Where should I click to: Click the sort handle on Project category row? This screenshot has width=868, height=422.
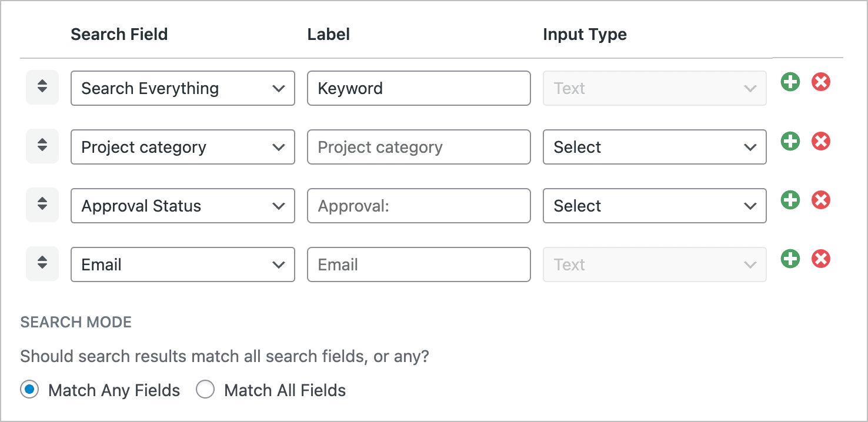coord(42,146)
